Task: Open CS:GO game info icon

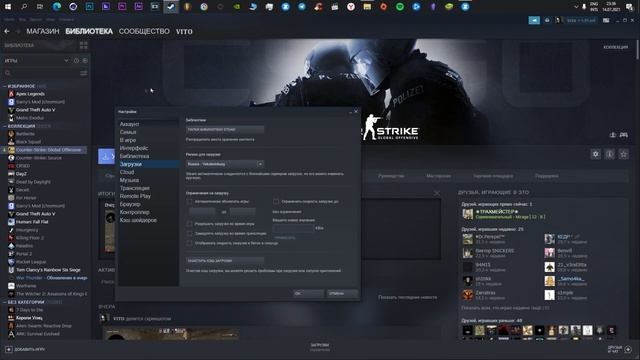Action: (x=609, y=154)
